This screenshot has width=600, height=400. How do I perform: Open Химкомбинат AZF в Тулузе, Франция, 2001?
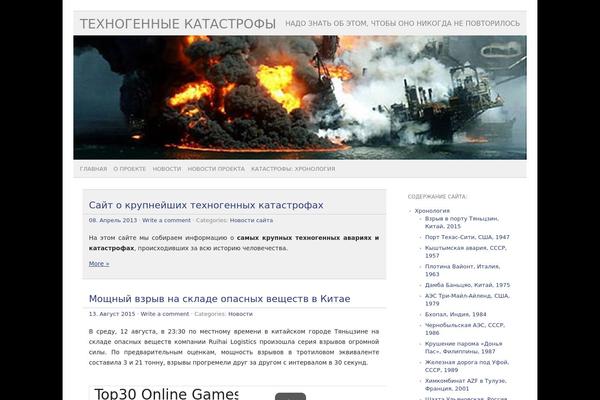[465, 385]
